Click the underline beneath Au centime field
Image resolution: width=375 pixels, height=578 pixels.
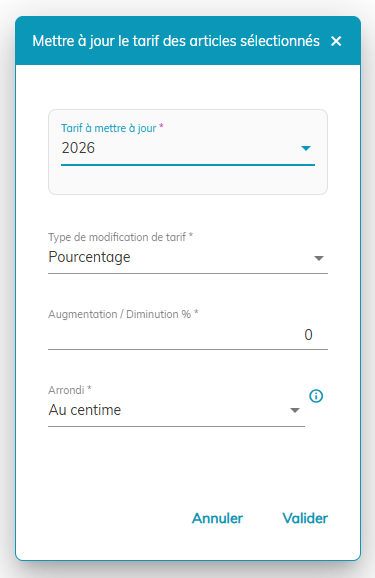point(176,426)
